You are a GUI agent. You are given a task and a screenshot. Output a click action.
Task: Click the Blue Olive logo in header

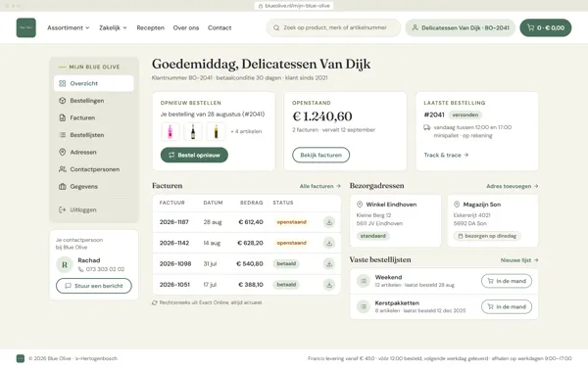pos(25,27)
